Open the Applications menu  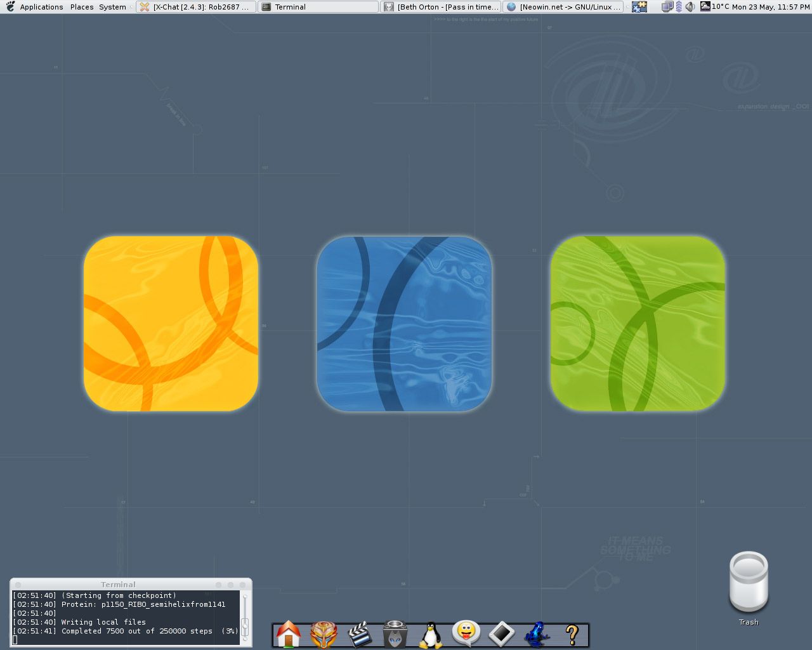41,7
